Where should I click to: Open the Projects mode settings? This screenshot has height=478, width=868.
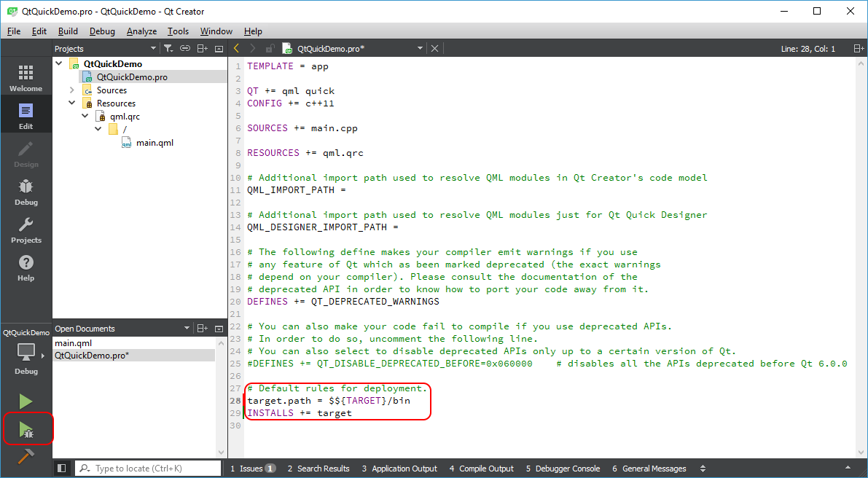coord(26,230)
